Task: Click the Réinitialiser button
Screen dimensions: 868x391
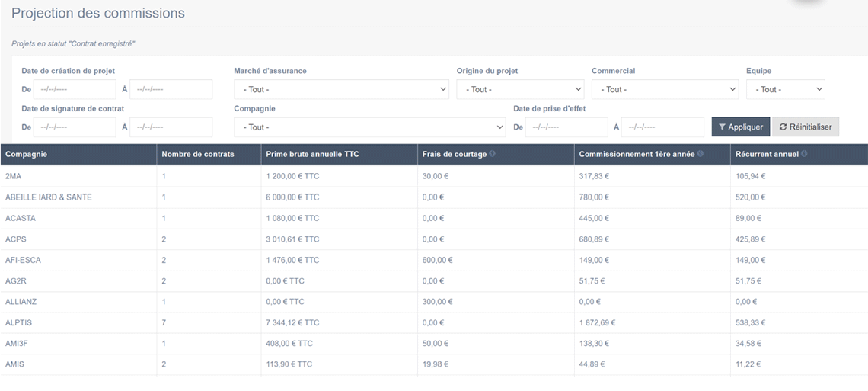Action: [806, 127]
